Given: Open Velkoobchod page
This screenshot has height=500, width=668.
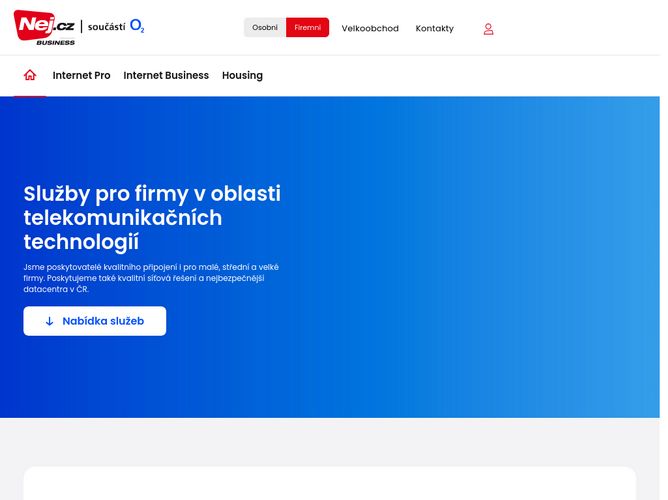Looking at the screenshot, I should (x=370, y=29).
